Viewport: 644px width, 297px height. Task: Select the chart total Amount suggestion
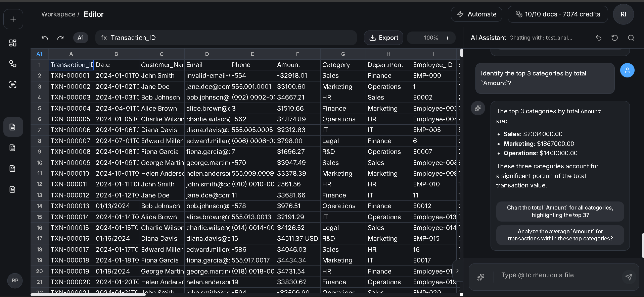click(560, 211)
